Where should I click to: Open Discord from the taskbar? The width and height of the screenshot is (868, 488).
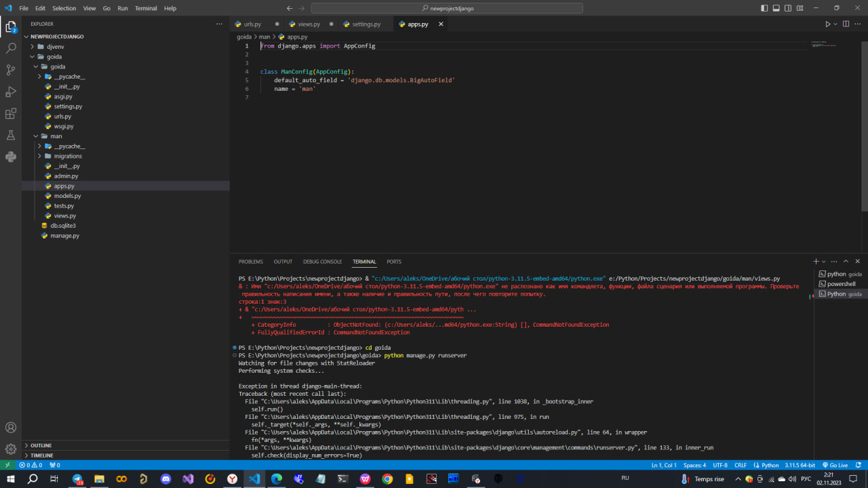click(x=166, y=479)
